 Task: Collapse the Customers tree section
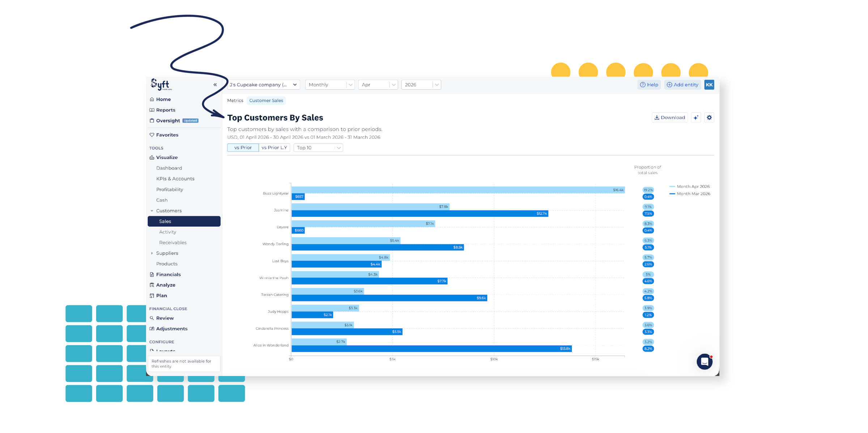click(152, 211)
